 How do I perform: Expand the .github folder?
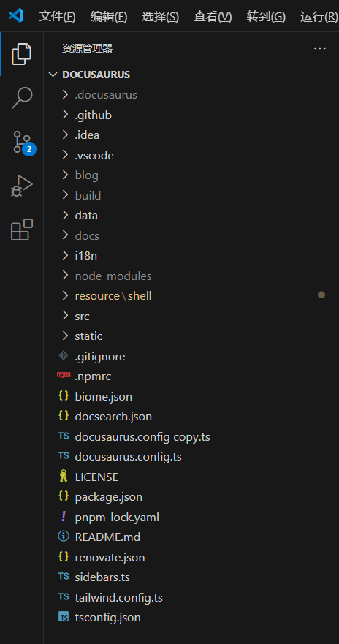65,115
